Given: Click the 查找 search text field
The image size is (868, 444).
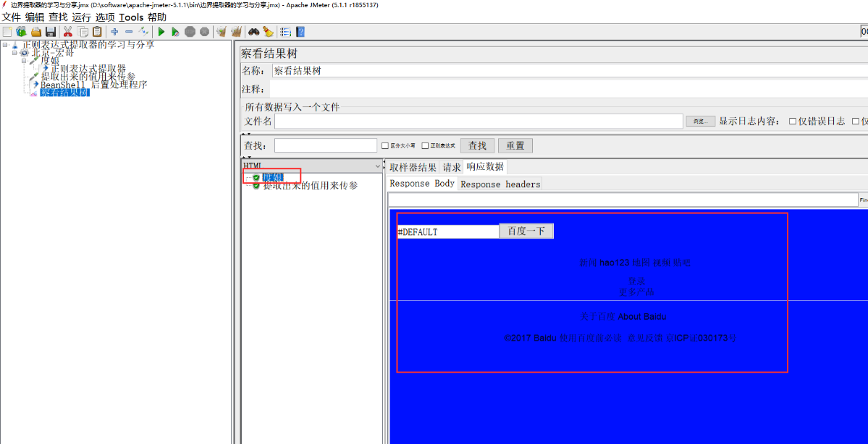Looking at the screenshot, I should [x=326, y=145].
